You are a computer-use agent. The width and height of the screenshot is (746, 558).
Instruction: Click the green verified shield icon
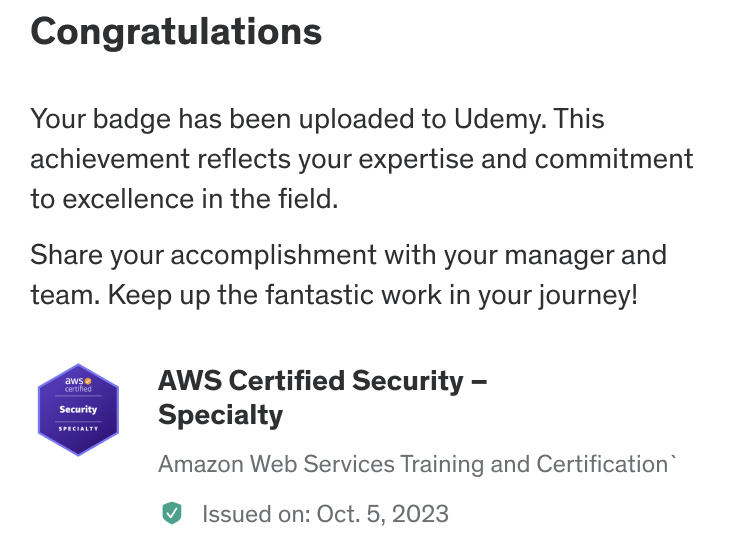pos(172,514)
